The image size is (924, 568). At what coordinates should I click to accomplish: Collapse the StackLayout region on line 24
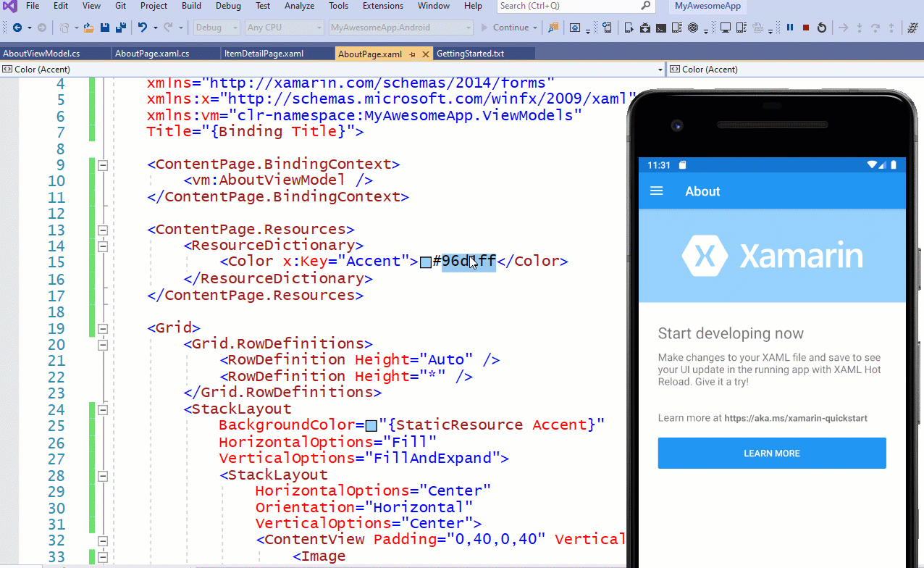[102, 410]
